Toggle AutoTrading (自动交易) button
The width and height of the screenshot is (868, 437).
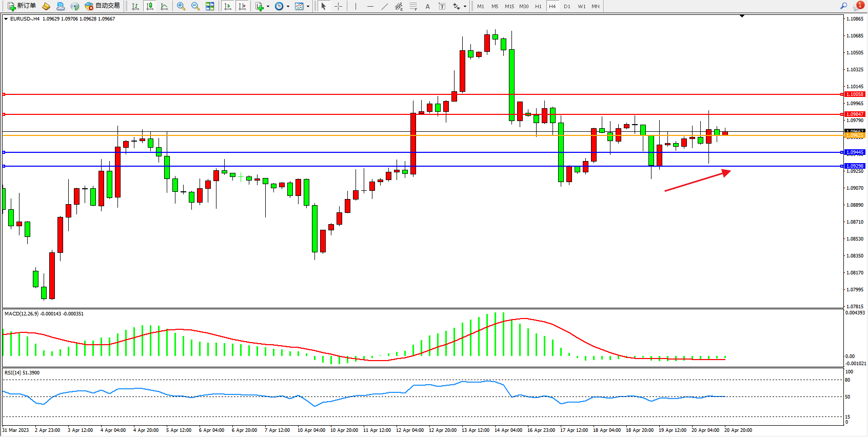point(103,6)
